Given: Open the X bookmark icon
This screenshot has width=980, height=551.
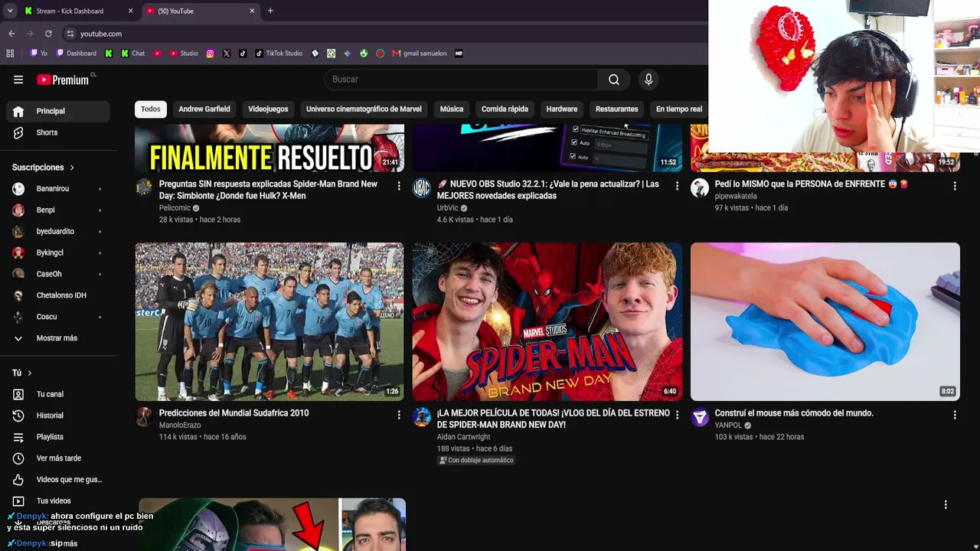Looking at the screenshot, I should 227,54.
